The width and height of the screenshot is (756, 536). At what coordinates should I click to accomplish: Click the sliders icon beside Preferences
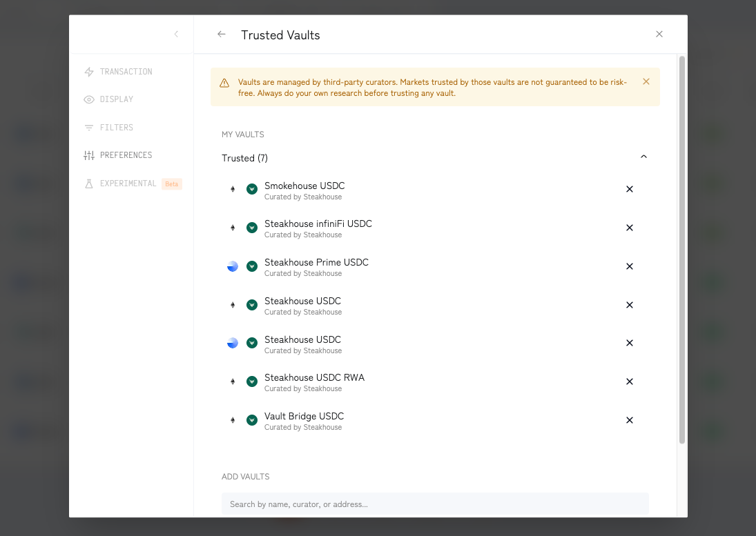point(88,155)
